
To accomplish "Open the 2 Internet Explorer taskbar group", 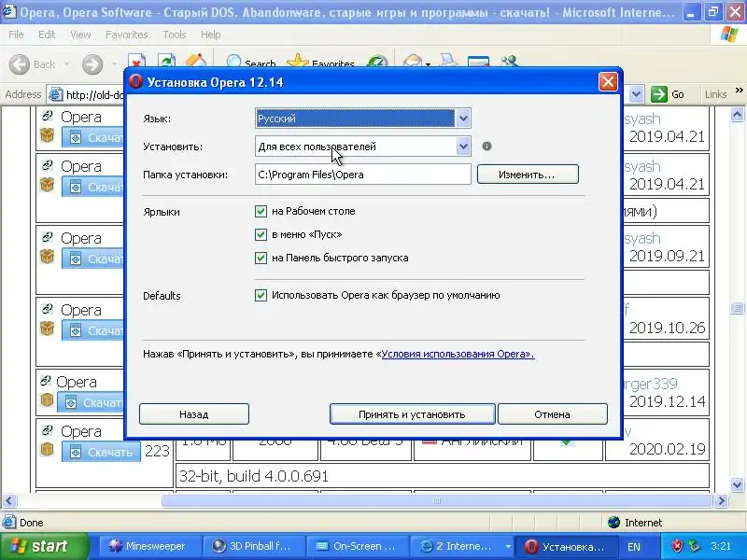I will (462, 546).
